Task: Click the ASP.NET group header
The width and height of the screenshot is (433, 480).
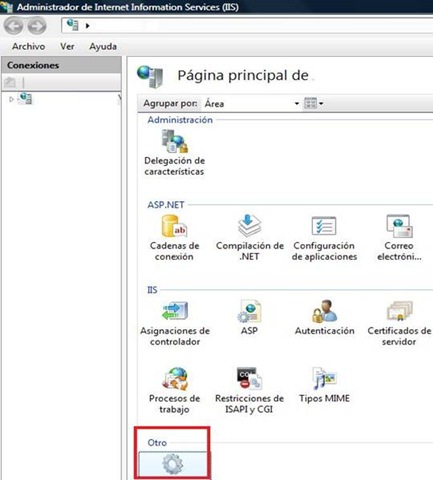Action: coord(166,205)
